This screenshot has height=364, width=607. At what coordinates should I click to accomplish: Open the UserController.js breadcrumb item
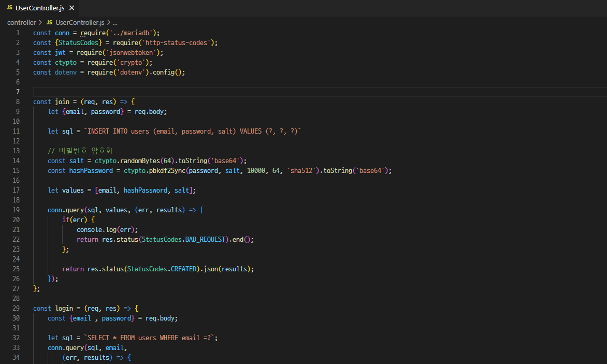80,22
